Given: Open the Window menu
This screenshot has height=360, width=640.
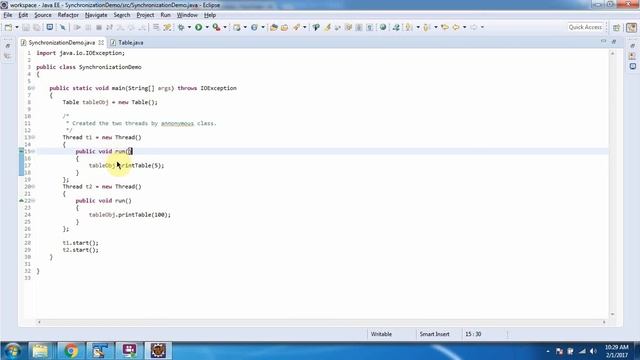Looking at the screenshot, I should [x=187, y=15].
